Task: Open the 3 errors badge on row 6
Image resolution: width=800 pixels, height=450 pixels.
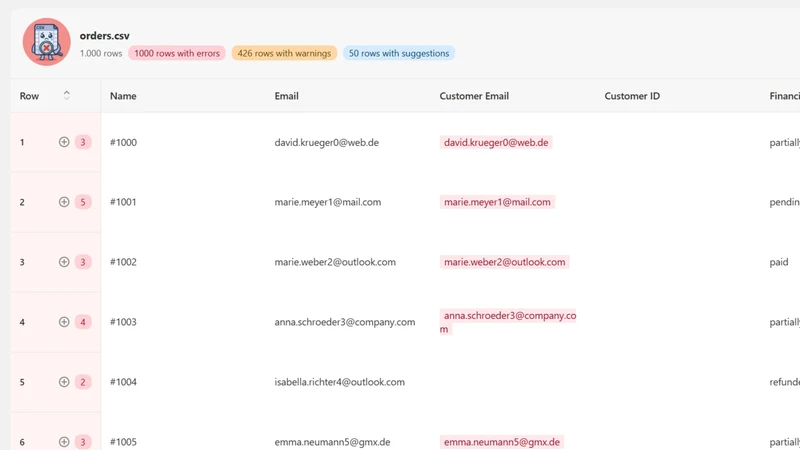Action: pyautogui.click(x=83, y=442)
